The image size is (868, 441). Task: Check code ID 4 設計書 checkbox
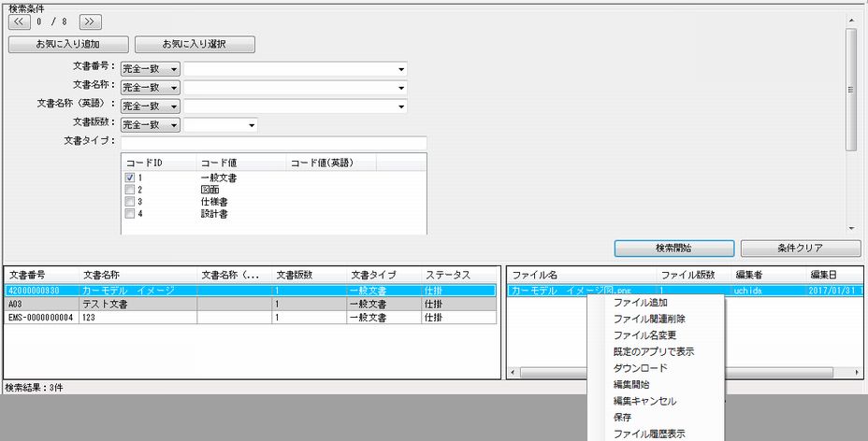[x=129, y=213]
